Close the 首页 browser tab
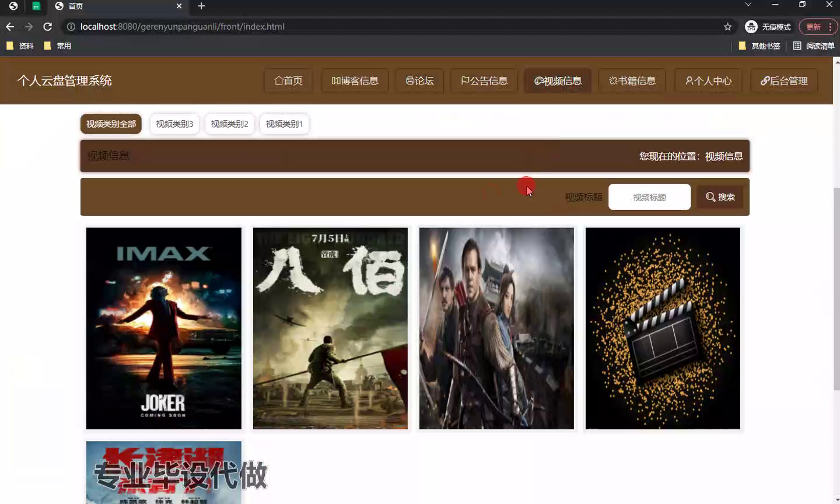This screenshot has height=504, width=840. coord(179,6)
